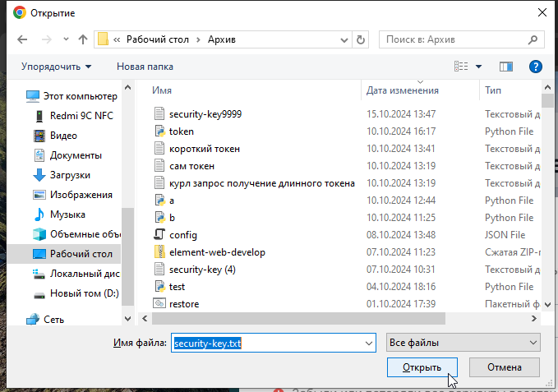558x392 pixels.
Task: Click the view mode layout icon
Action: click(x=462, y=66)
